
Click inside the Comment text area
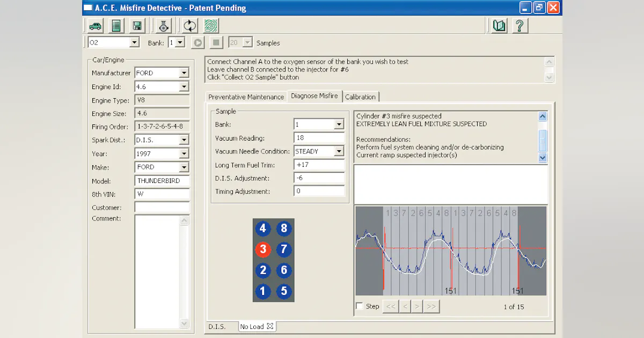[x=157, y=271]
